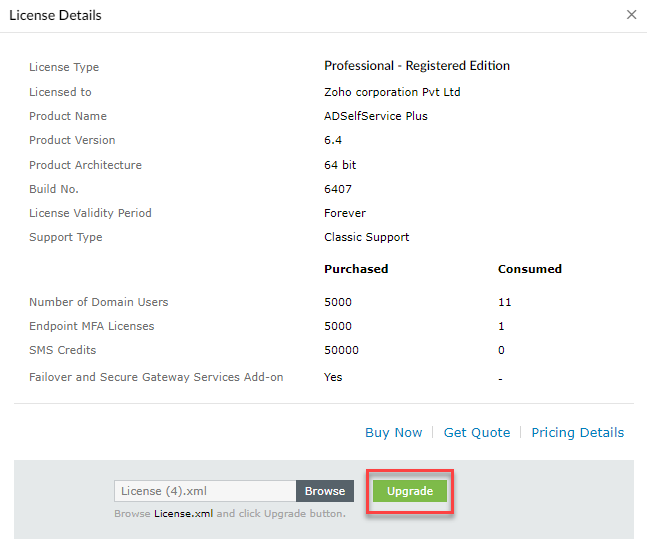
Task: Select the Number of Domain Users label
Action: click(x=99, y=302)
